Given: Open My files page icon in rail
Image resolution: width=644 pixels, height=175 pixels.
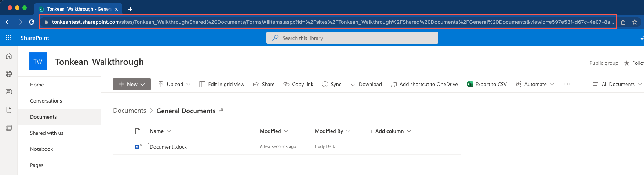Looking at the screenshot, I should click(9, 110).
